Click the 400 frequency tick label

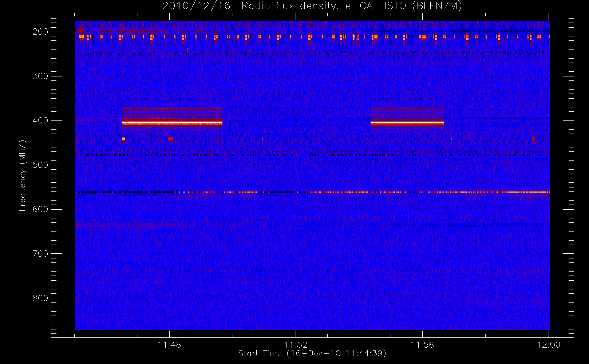pos(40,120)
